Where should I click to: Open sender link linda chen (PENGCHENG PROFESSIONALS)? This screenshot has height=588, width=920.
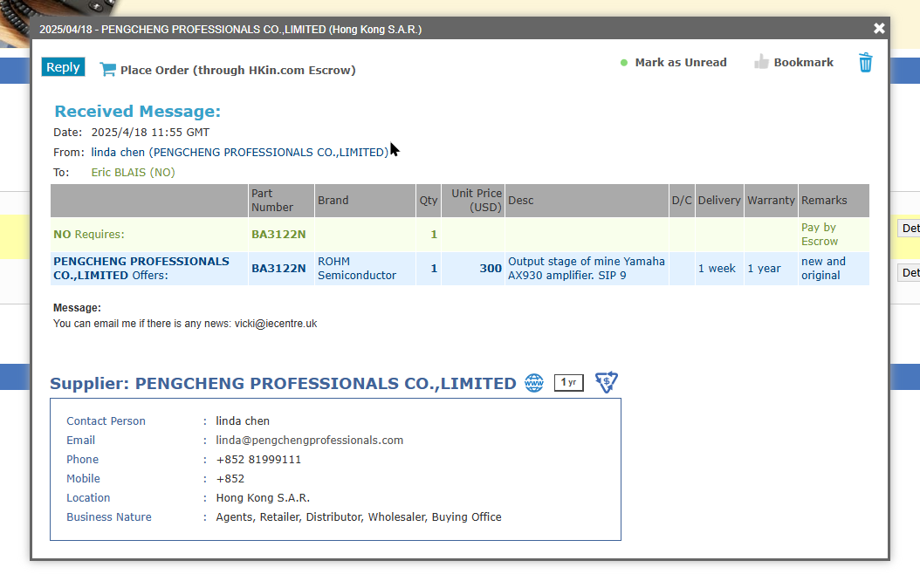pyautogui.click(x=239, y=153)
